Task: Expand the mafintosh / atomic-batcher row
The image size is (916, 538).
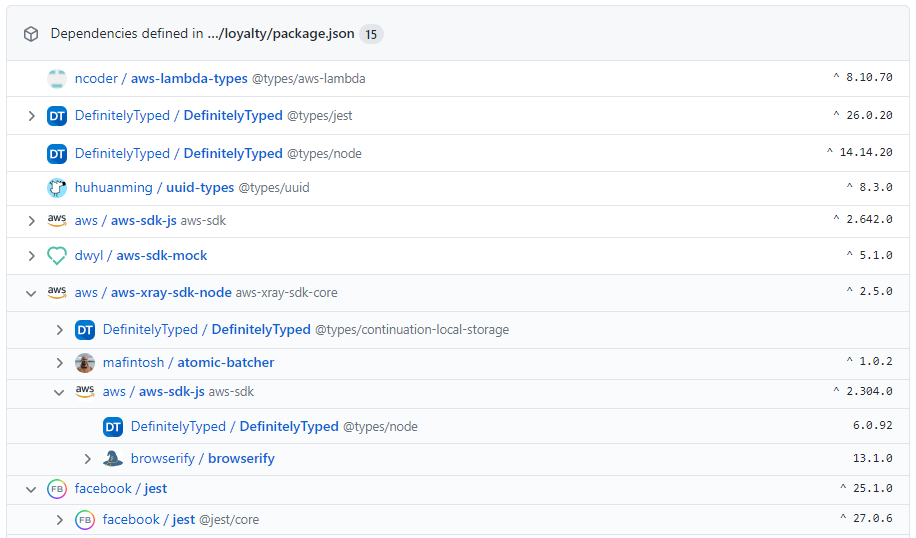Action: pos(60,363)
